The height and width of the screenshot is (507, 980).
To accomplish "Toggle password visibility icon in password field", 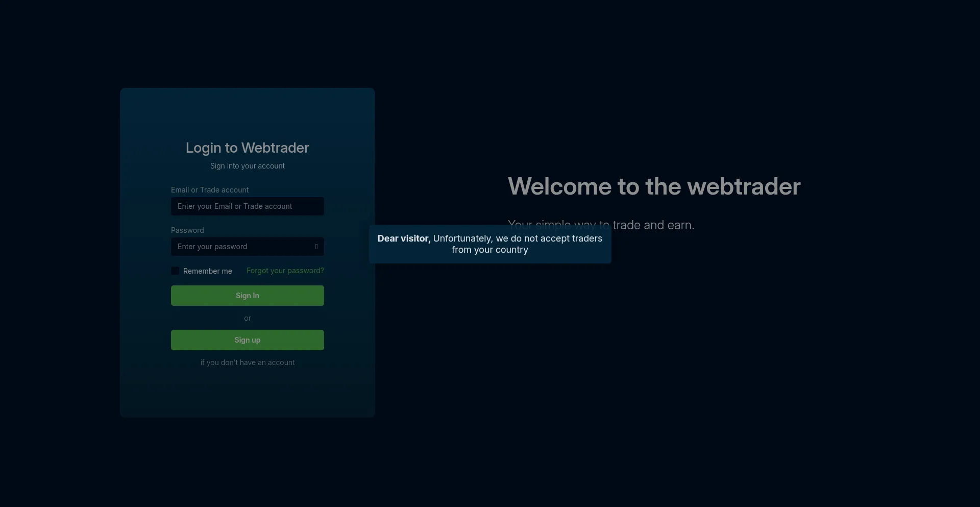I will [x=316, y=247].
